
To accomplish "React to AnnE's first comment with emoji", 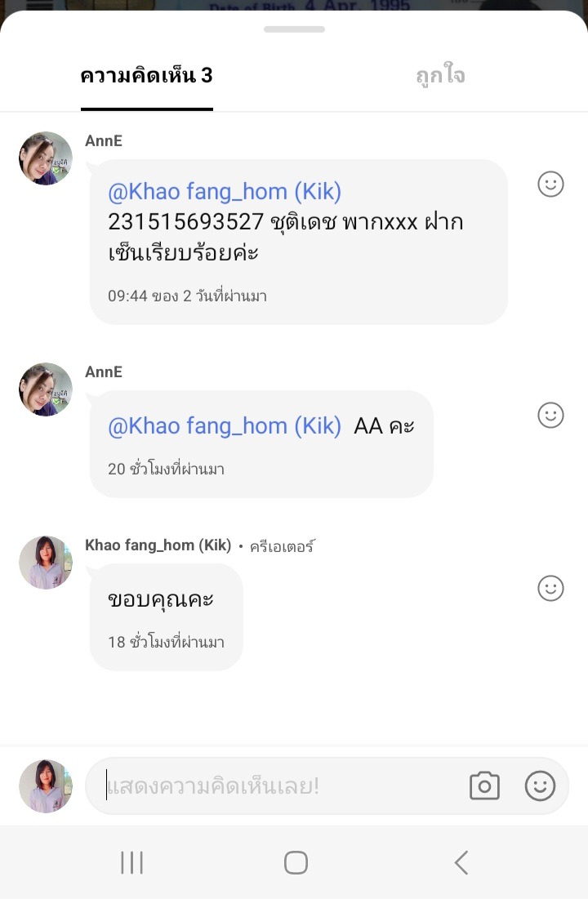I will pyautogui.click(x=550, y=184).
